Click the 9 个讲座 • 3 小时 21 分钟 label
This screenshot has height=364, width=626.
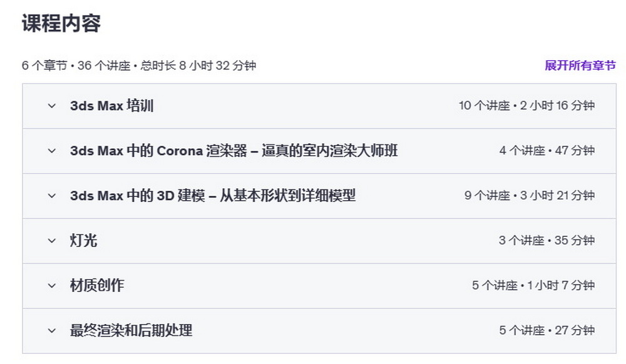[x=530, y=196]
